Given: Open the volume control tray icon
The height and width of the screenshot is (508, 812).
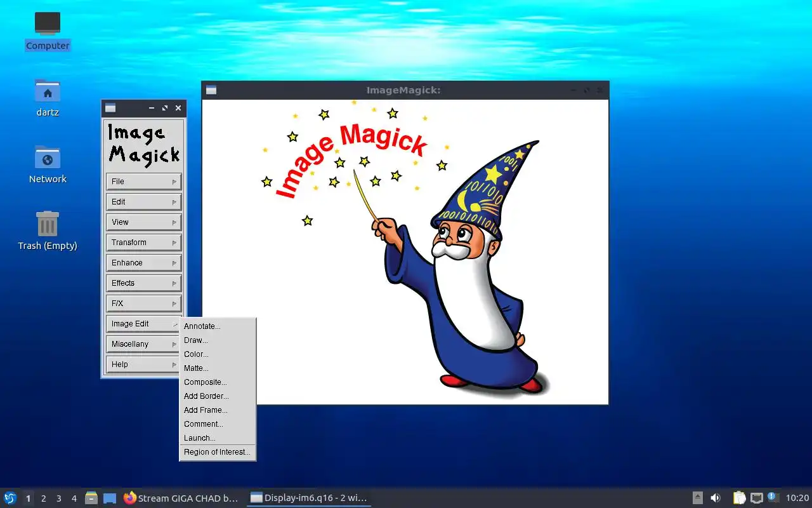Looking at the screenshot, I should [x=716, y=498].
